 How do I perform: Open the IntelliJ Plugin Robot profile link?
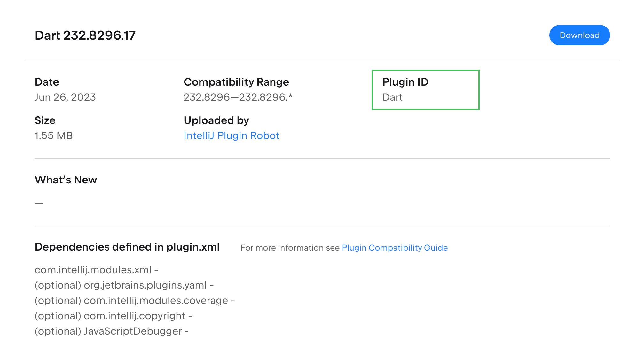(x=231, y=135)
